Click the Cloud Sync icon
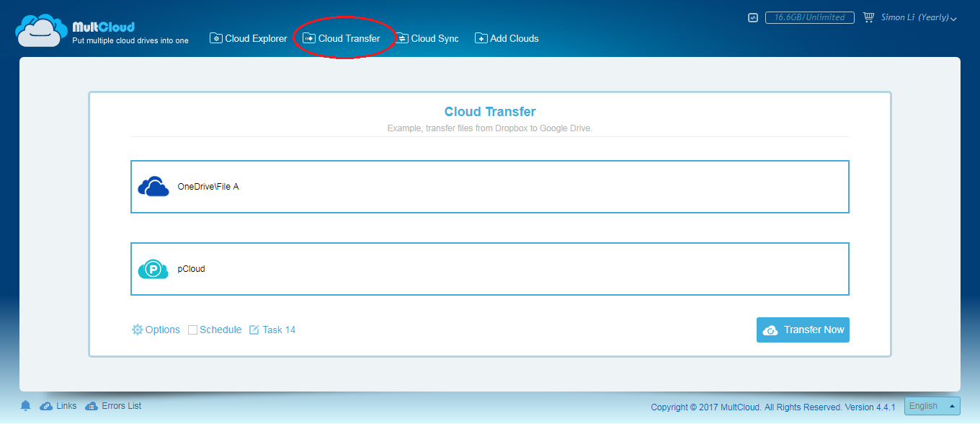The image size is (980, 424). [401, 38]
